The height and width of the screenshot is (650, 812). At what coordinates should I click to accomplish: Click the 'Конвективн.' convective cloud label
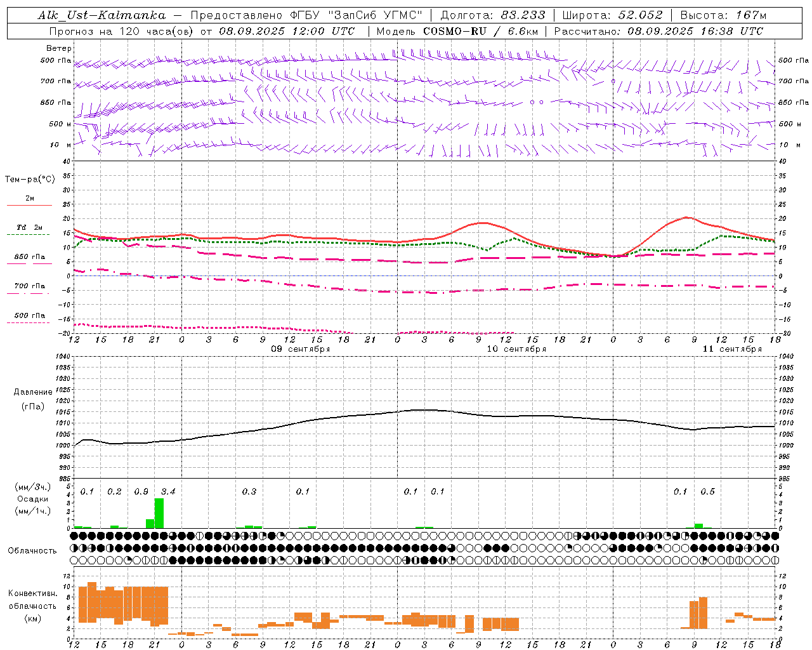33,594
